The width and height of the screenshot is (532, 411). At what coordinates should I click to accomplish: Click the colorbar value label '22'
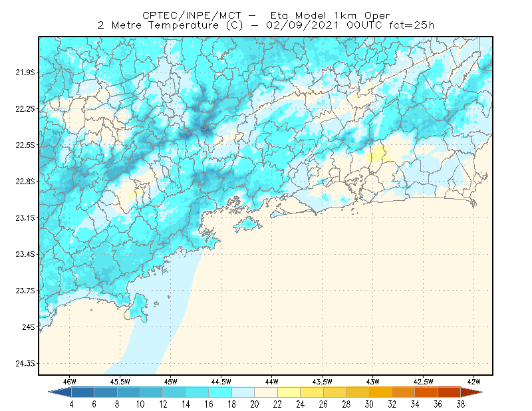(277, 404)
